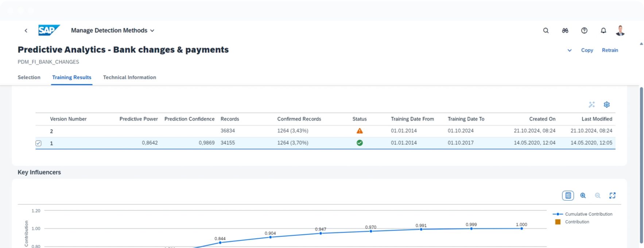
Task: Open search with magnifier icon
Action: [546, 31]
